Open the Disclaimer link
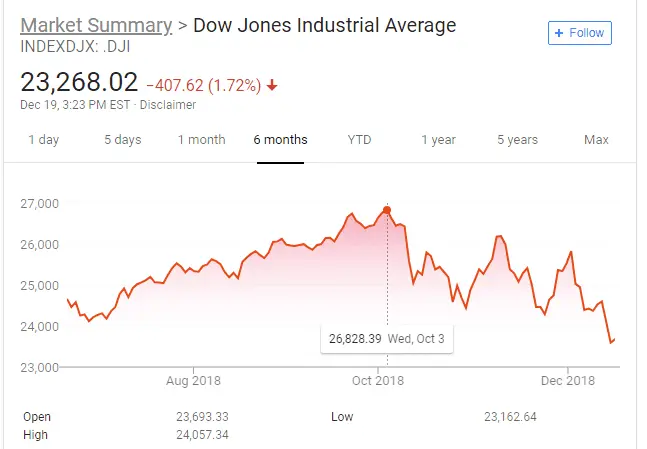 pyautogui.click(x=168, y=105)
